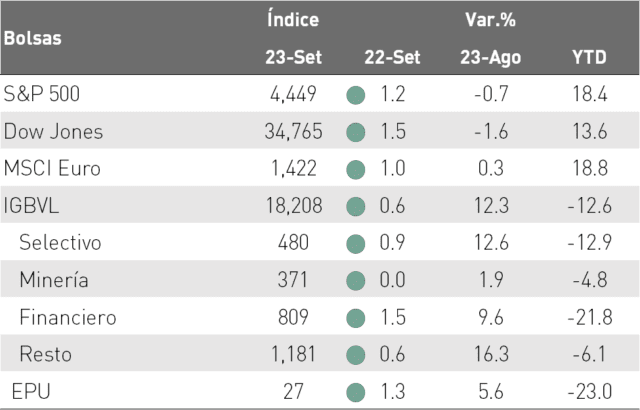
Task: Select the S&P 500 index value 4,449
Action: click(x=293, y=94)
